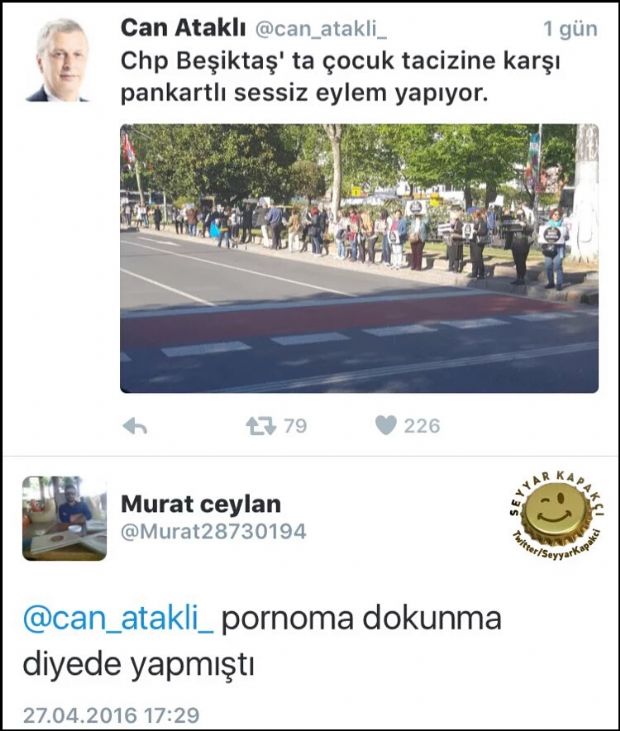Click the retweet count 79
Image resolution: width=620 pixels, height=731 pixels.
(295, 426)
